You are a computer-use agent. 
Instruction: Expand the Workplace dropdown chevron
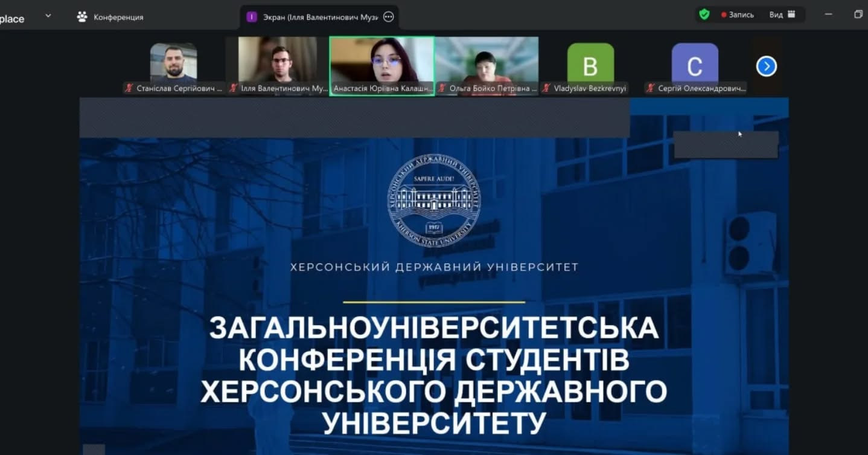48,16
